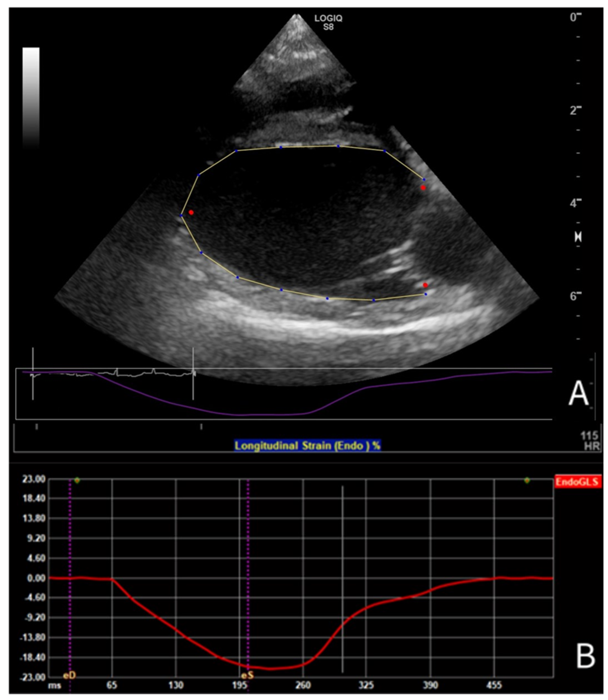Click the LOGIQ S8 device label
This screenshot has height=700, width=608.
point(328,22)
